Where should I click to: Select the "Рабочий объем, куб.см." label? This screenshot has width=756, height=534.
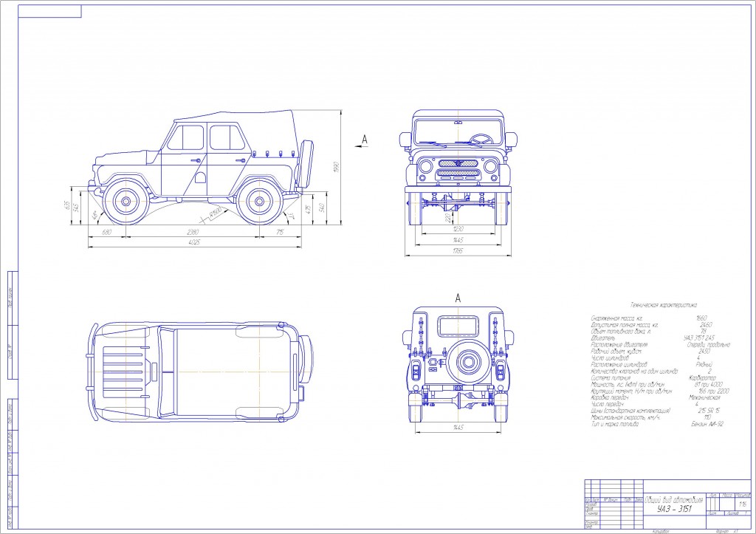tap(616, 352)
